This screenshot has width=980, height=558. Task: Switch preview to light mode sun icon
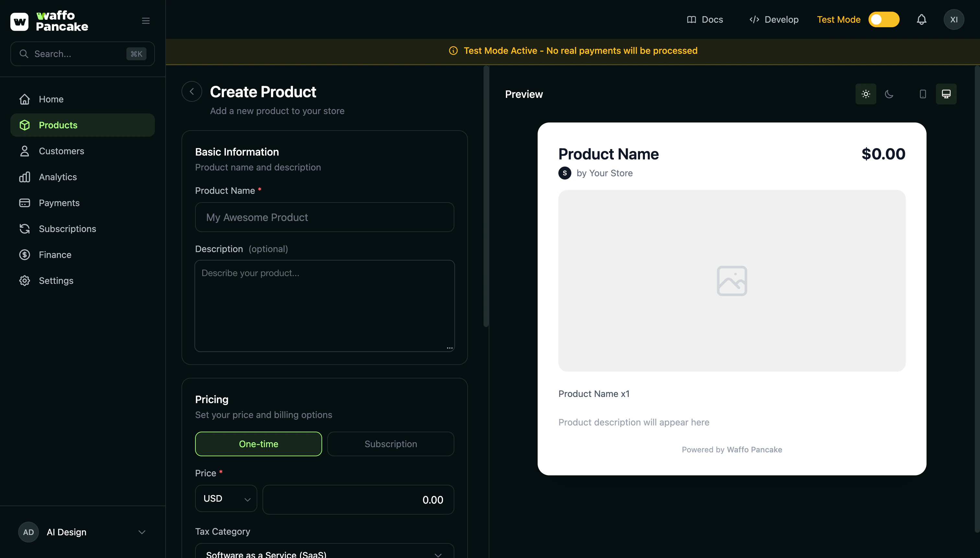865,94
